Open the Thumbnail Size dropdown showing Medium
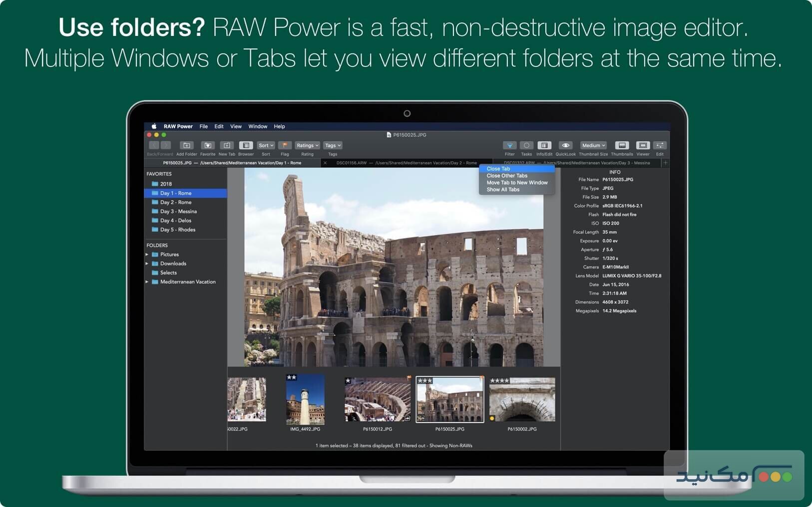The image size is (812, 507). (593, 145)
